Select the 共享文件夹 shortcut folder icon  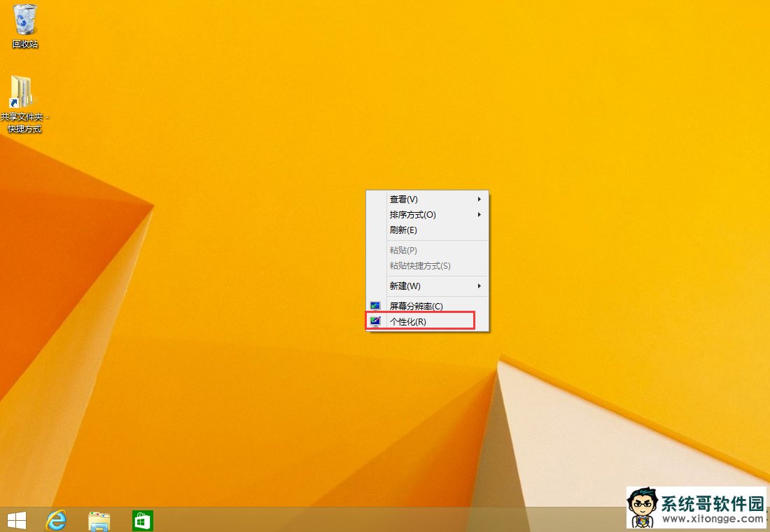[x=22, y=92]
